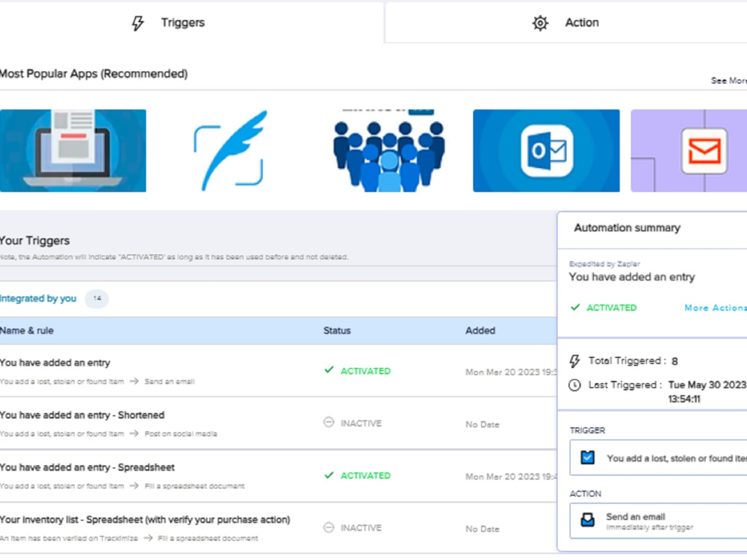Select the Integrated by you tab
The width and height of the screenshot is (747, 560).
38,299
